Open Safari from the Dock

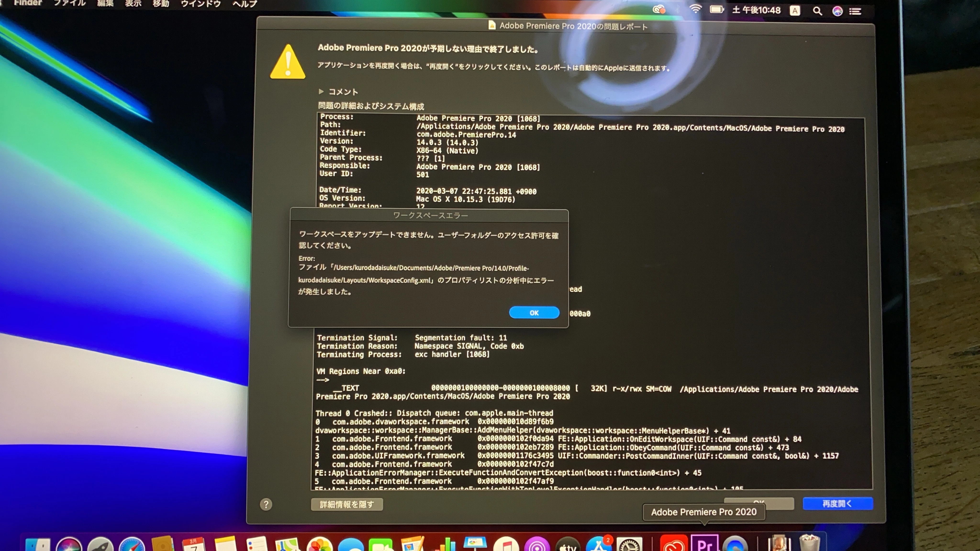coord(132,544)
